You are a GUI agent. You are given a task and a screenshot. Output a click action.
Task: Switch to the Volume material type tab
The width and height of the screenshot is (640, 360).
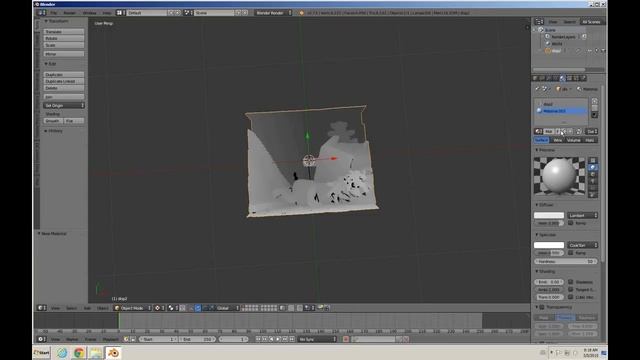573,140
